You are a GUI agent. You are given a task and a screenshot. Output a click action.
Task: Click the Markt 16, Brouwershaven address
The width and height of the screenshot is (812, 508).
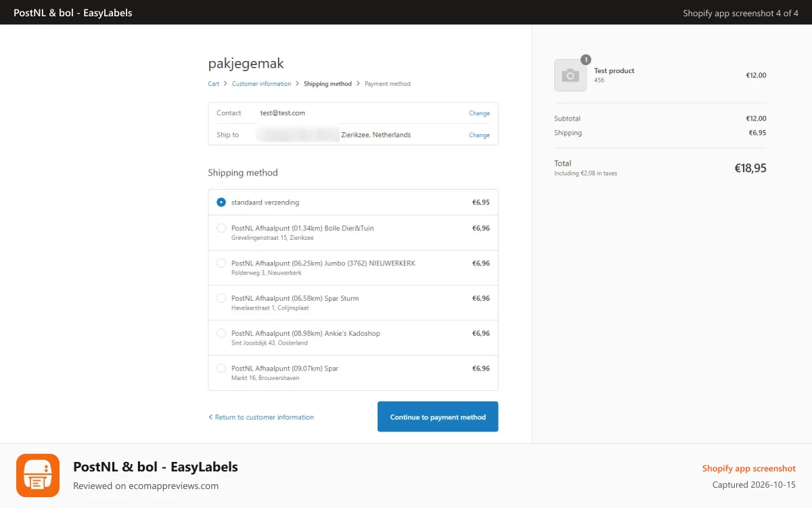(x=265, y=379)
